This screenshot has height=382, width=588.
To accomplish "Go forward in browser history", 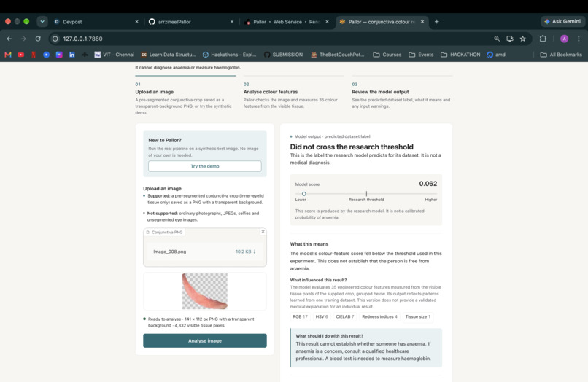I will coord(23,39).
